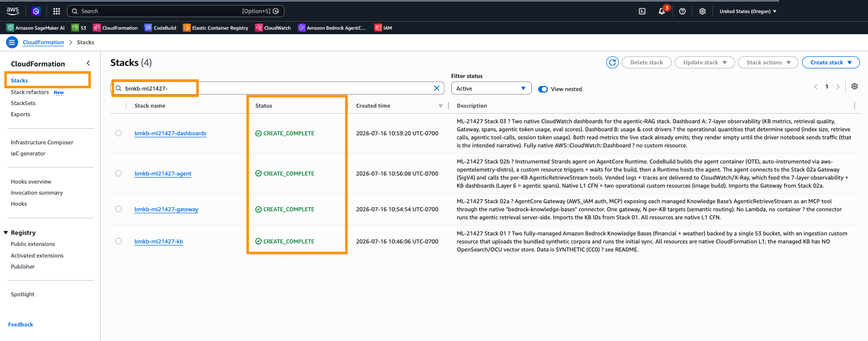
Task: Click the Delete stack button
Action: tap(646, 62)
